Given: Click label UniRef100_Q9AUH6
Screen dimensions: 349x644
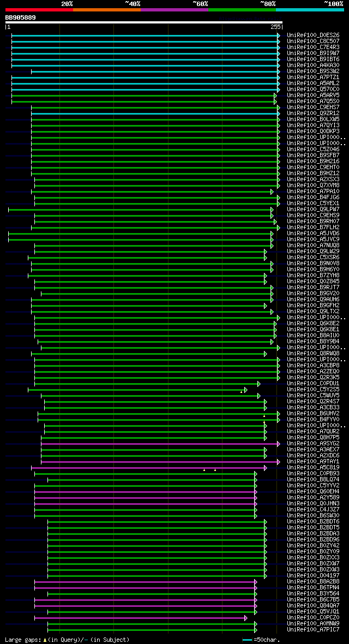Looking at the screenshot, I should tap(313, 300).
